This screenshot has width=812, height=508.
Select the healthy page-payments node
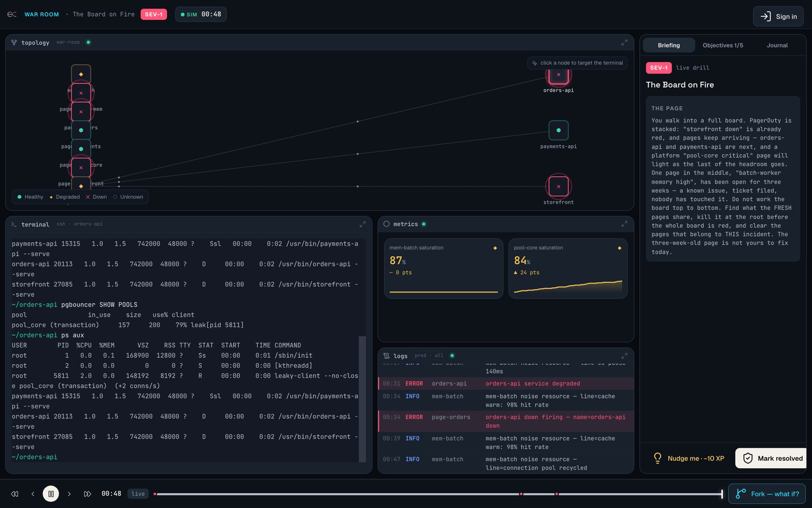coord(81,130)
